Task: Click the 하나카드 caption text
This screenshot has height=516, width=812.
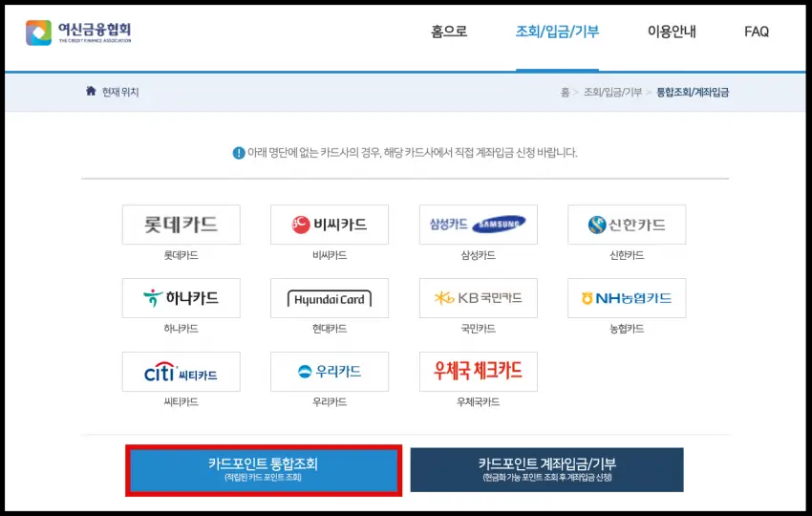Action: pyautogui.click(x=182, y=329)
